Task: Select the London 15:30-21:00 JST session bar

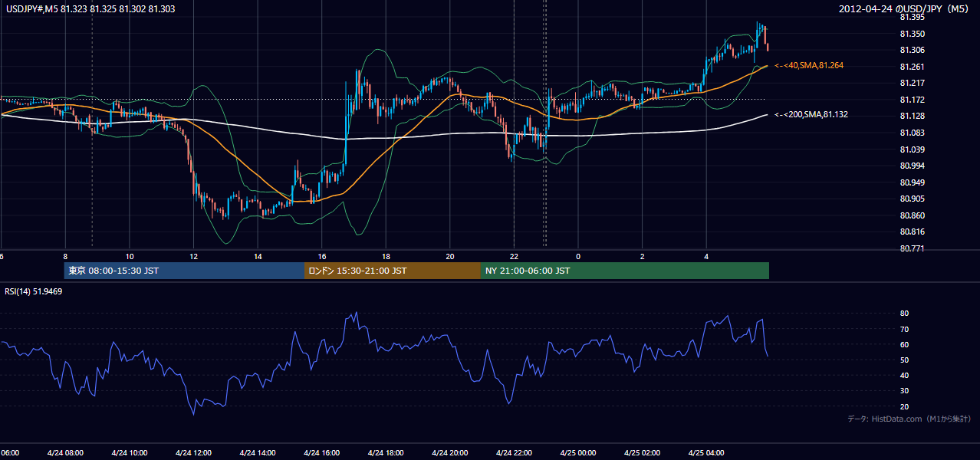Action: tap(393, 271)
